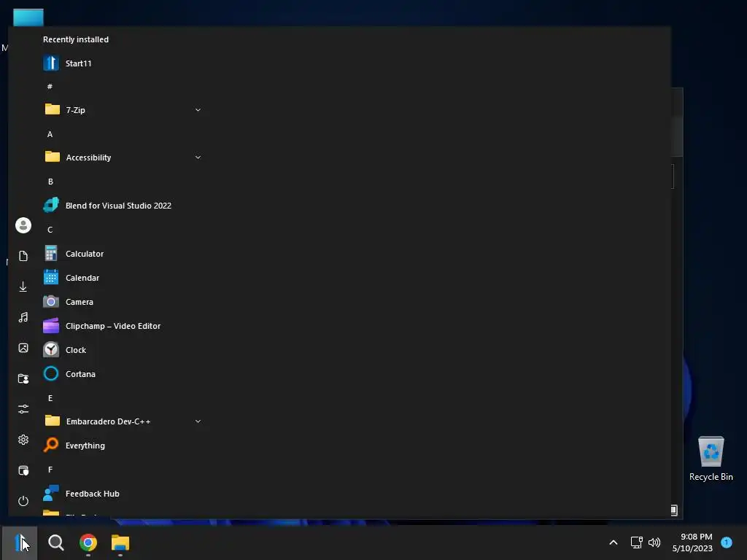
Task: Jump via the '#' letter header
Action: point(50,86)
